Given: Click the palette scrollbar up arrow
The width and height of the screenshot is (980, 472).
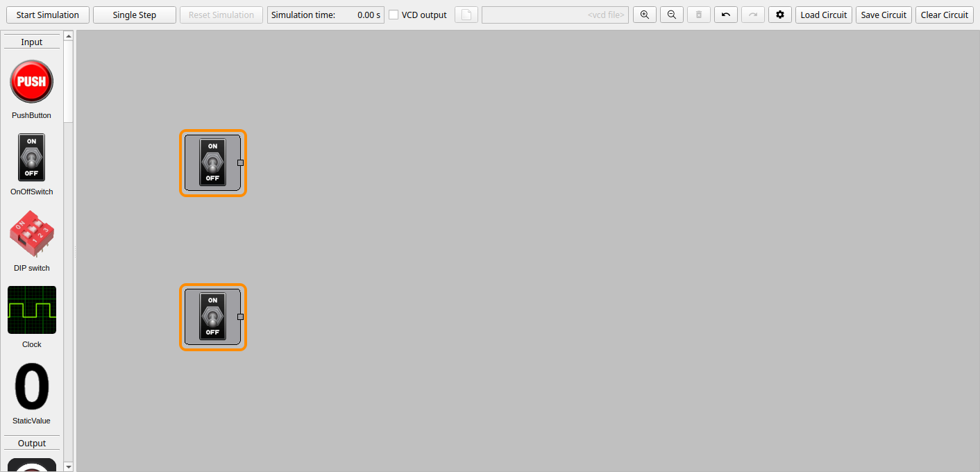Looking at the screenshot, I should point(68,36).
